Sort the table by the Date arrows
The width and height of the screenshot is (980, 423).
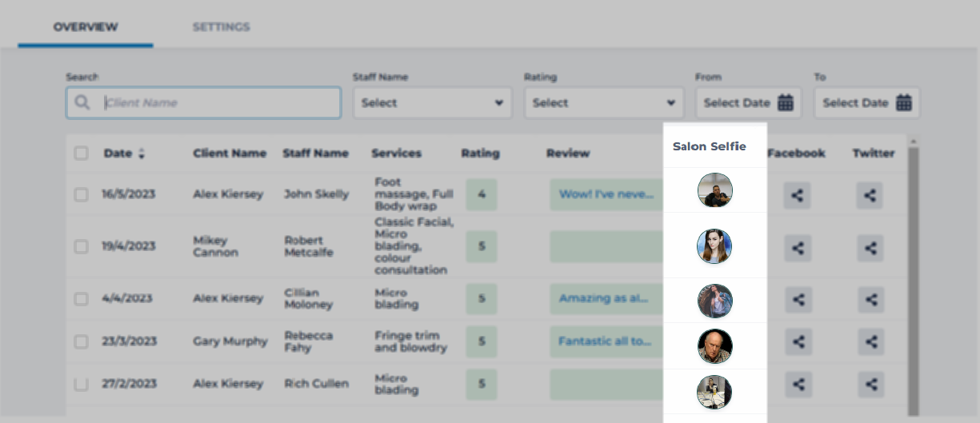coord(142,154)
